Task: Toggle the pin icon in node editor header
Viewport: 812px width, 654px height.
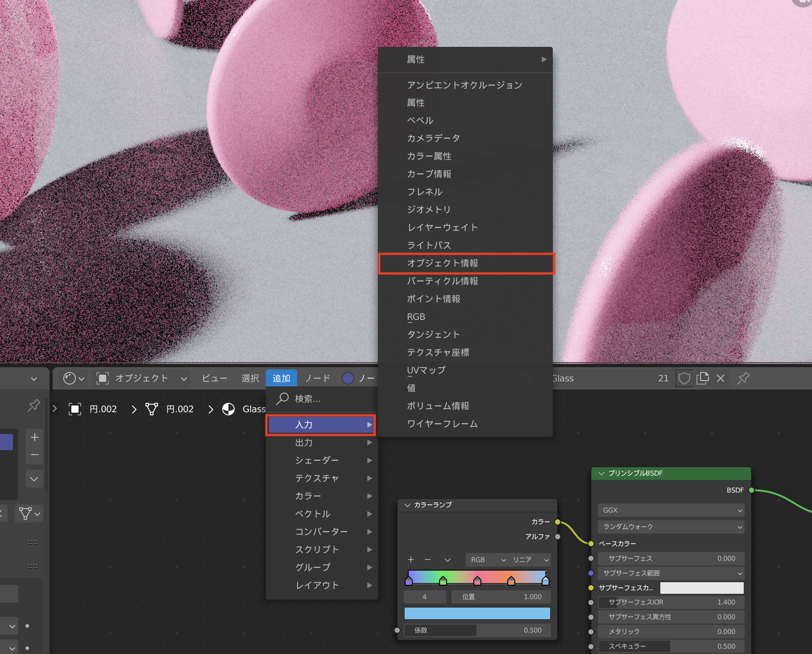Action: tap(743, 378)
